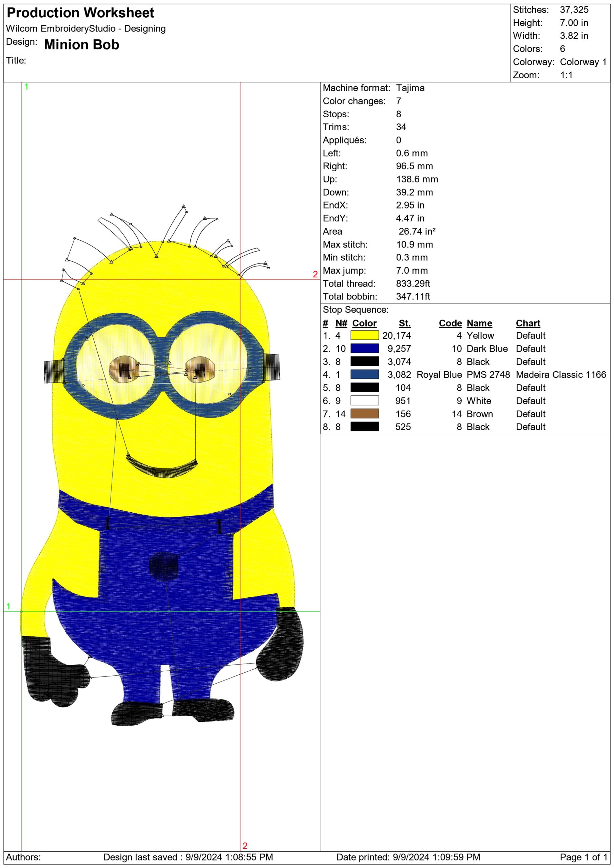Image resolution: width=614 pixels, height=868 pixels.
Task: Click the 'Brown' thread name
Action: point(480,414)
